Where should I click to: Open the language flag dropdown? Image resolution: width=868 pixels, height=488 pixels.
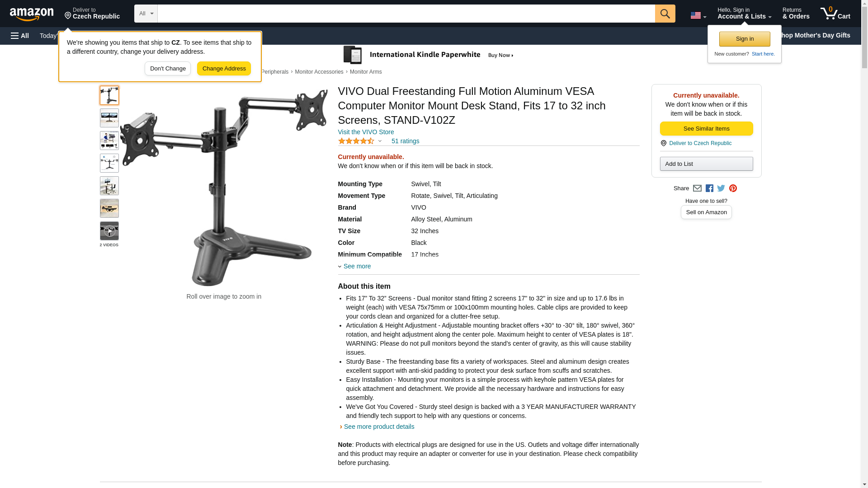[x=698, y=15]
